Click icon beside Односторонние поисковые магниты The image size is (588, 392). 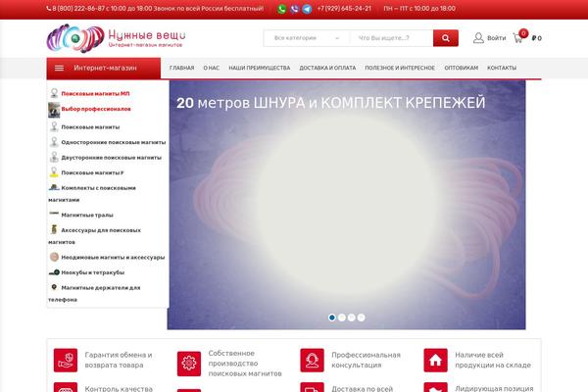pyautogui.click(x=54, y=142)
